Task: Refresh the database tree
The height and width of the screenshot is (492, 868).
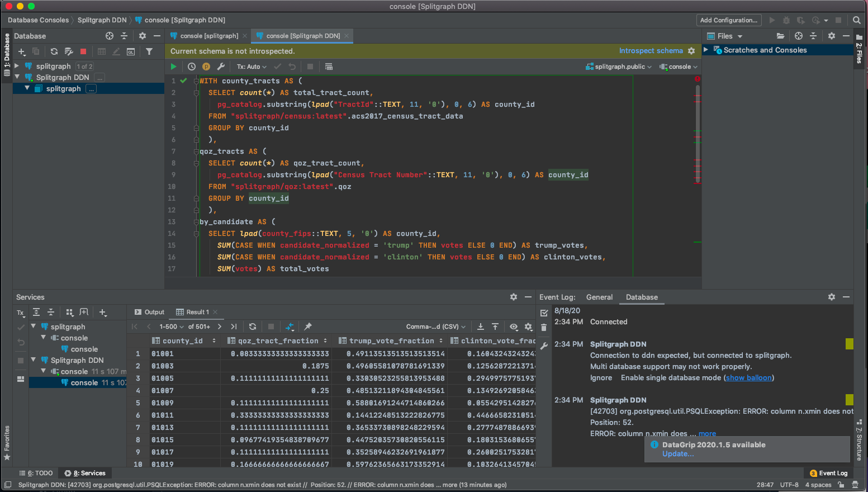Action: click(54, 51)
